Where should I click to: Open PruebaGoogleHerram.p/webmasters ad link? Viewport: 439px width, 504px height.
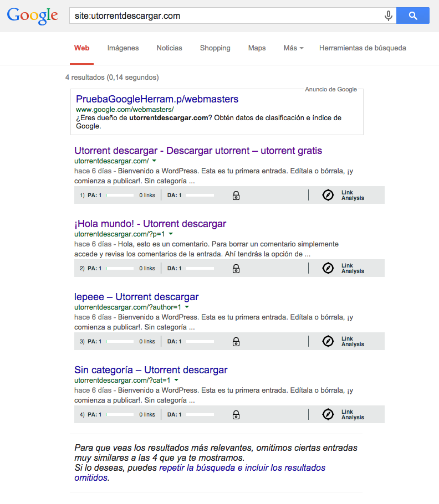(x=157, y=99)
